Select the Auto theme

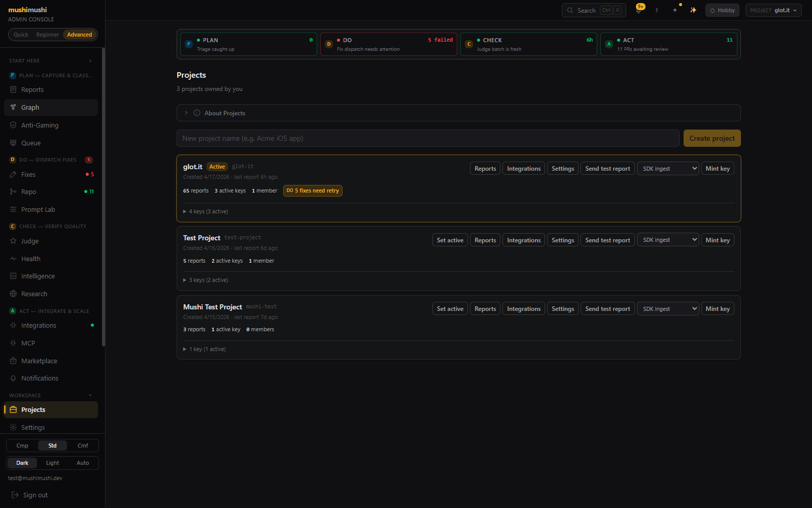click(83, 463)
